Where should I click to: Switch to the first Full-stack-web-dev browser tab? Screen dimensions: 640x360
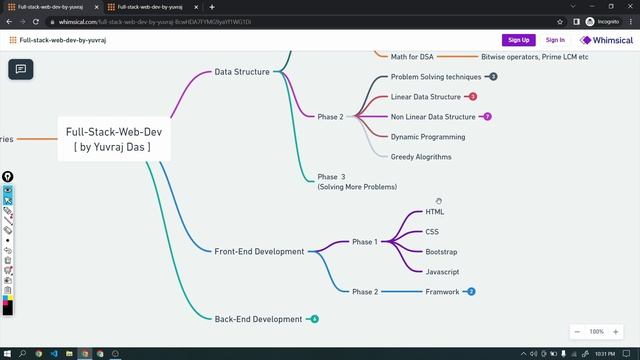tap(52, 7)
